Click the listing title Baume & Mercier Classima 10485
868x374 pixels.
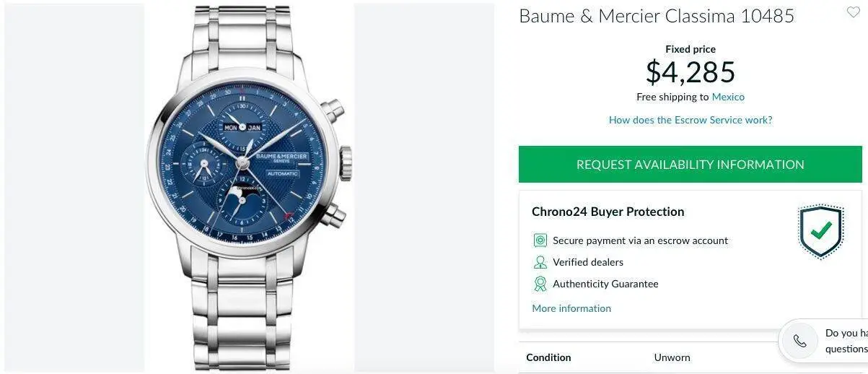(657, 16)
